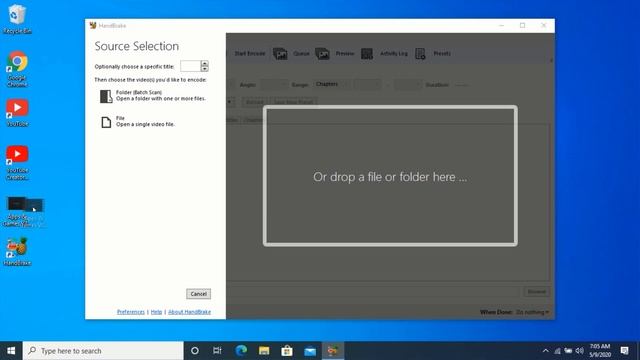Open the Activity Log toolbar item
This screenshot has width=640, height=360.
(394, 53)
